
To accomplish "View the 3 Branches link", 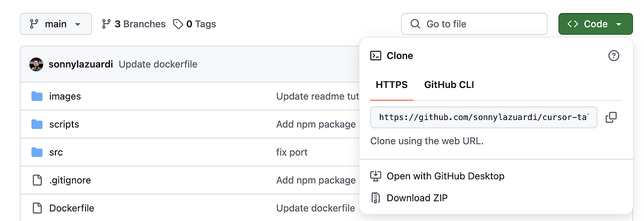I will click(x=134, y=24).
